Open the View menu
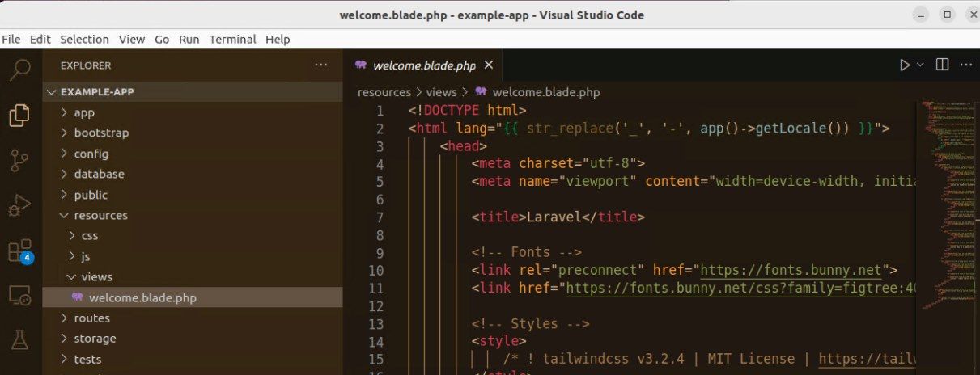This screenshot has height=375, width=980. point(131,39)
